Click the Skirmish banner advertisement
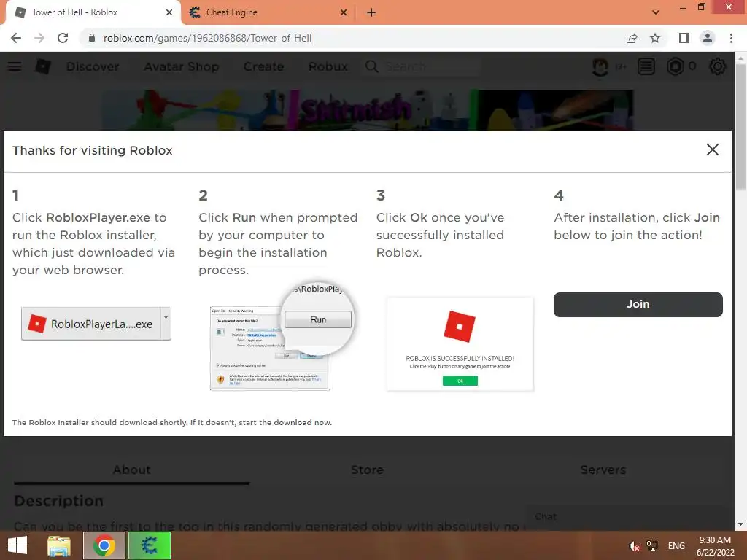 pos(367,110)
